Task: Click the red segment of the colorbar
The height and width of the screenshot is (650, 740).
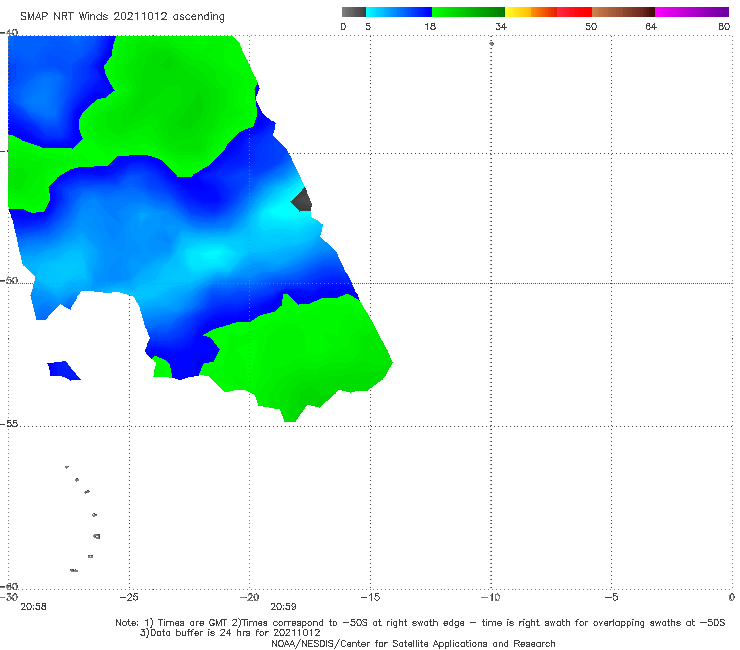Action: point(574,12)
